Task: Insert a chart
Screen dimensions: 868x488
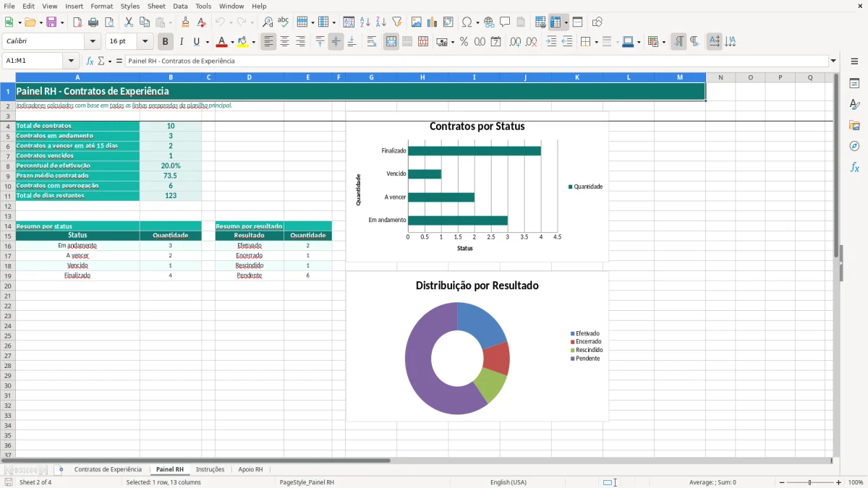Action: [x=433, y=22]
